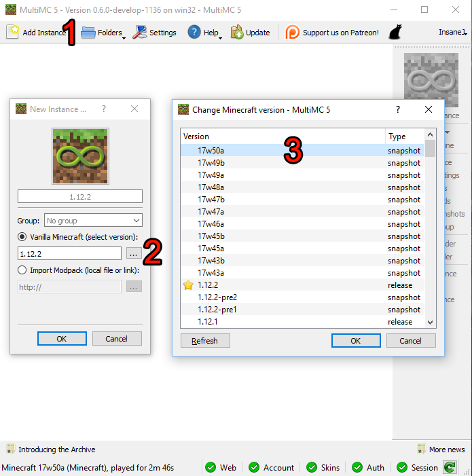Click the Session status refresh icon
Image resolution: width=472 pixels, height=476 pixels.
point(449,467)
